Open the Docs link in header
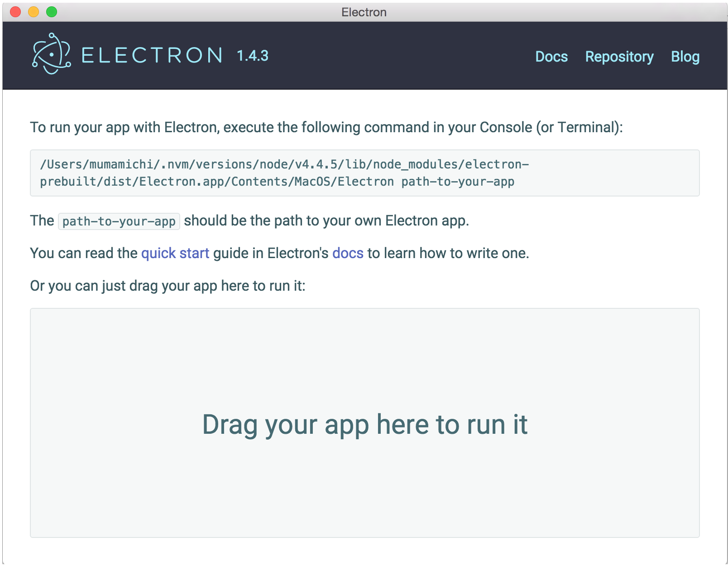The image size is (728, 566). click(551, 57)
